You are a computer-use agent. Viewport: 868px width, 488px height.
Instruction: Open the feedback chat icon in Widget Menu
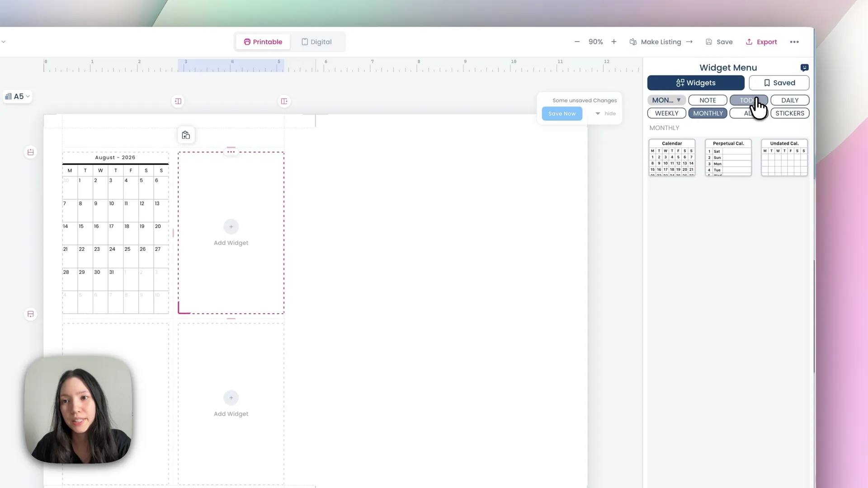804,68
